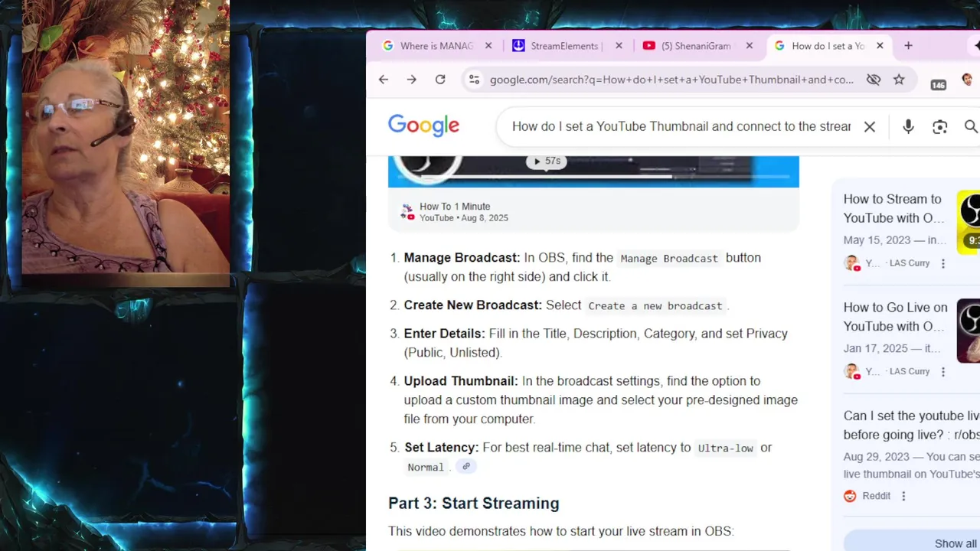Reload the page with the refresh icon
Viewport: 980px width, 551px height.
pos(440,80)
